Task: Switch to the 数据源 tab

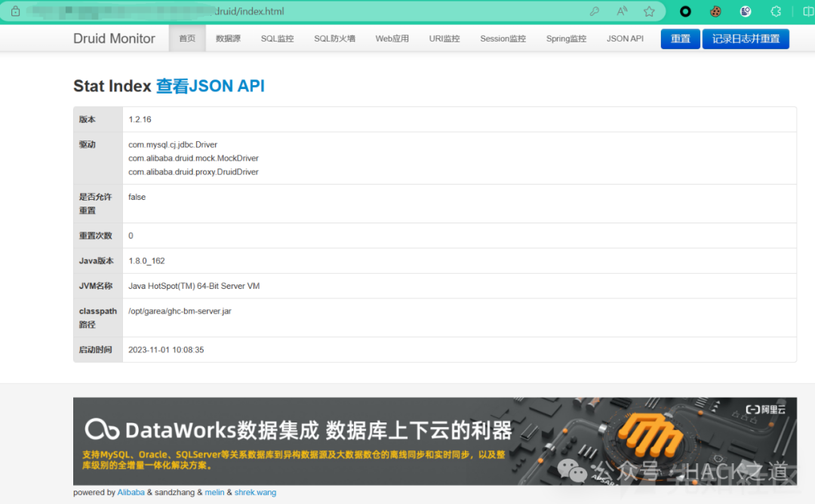Action: [228, 38]
